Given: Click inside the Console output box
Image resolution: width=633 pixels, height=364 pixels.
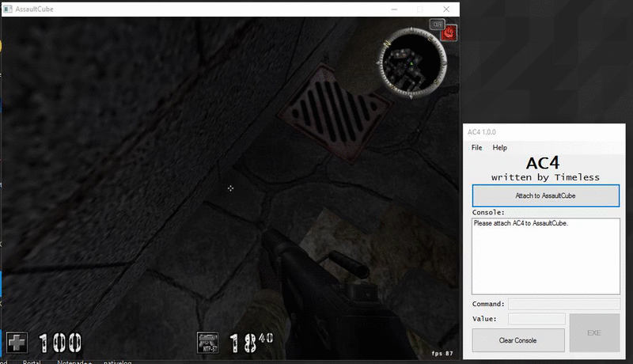Looking at the screenshot, I should point(546,256).
